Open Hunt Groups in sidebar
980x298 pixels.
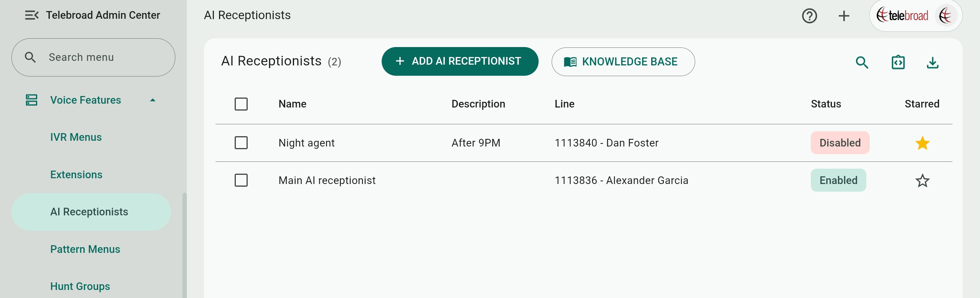[80, 286]
